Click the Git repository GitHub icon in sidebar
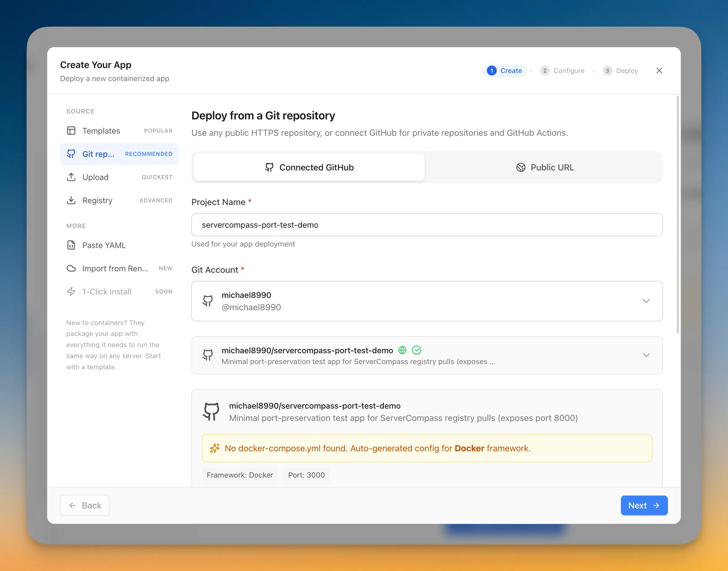This screenshot has width=728, height=571. tap(71, 154)
